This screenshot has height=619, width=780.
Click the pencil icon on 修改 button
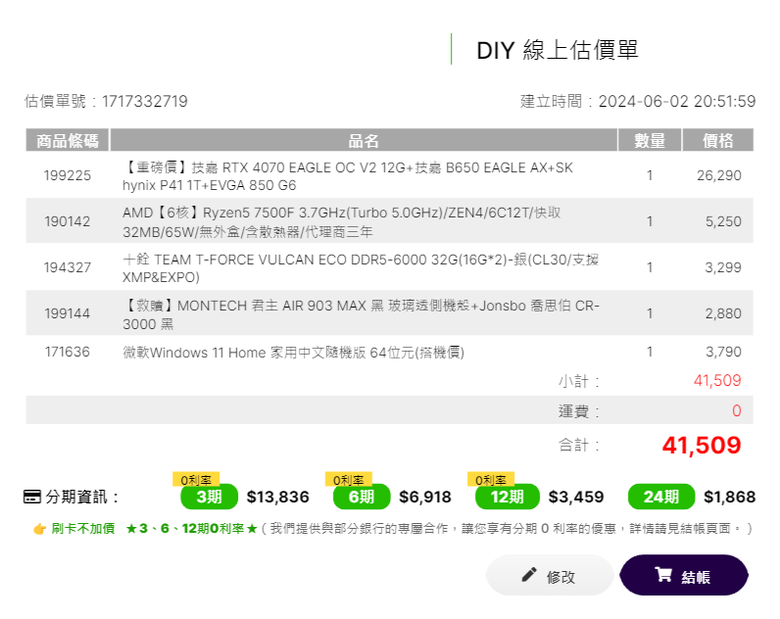point(529,575)
